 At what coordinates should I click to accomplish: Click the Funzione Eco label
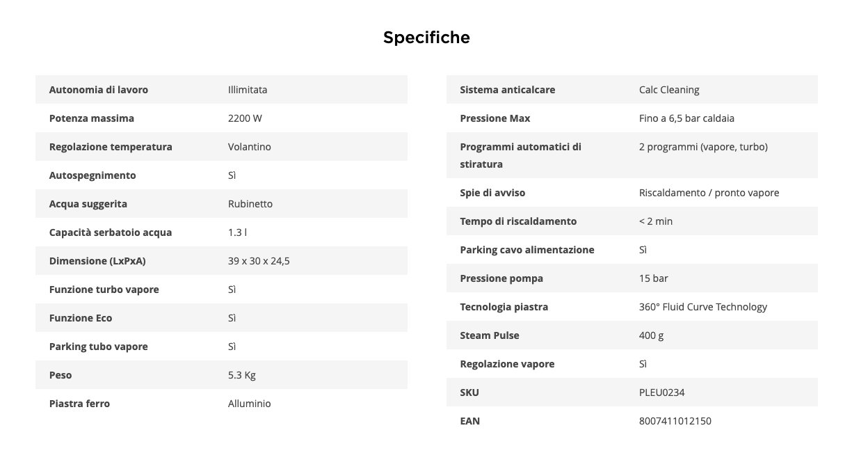[x=81, y=318]
